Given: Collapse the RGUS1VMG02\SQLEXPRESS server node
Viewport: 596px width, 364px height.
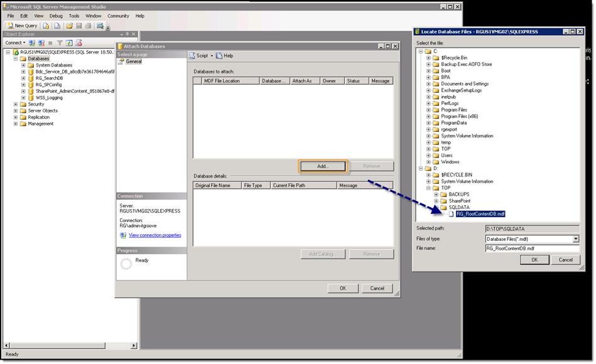Looking at the screenshot, I should pyautogui.click(x=8, y=52).
